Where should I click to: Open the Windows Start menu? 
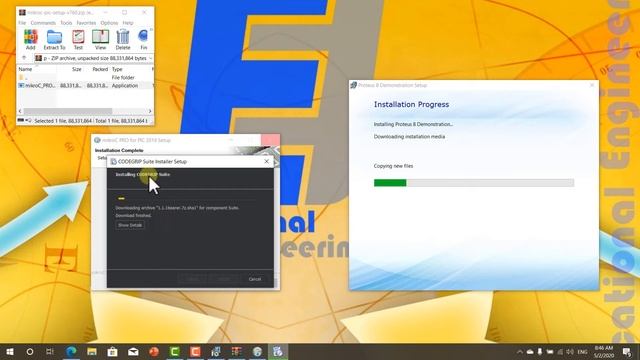[10, 351]
